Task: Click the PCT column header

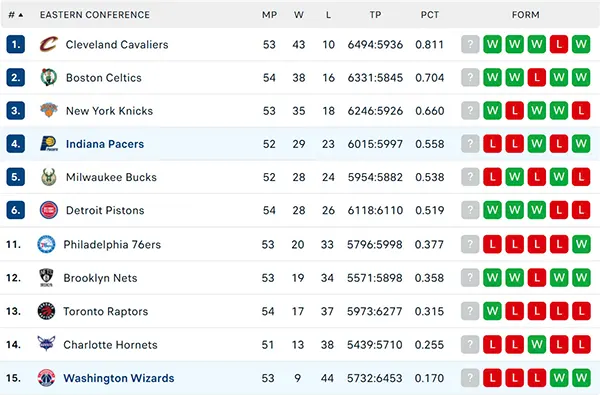Action: (430, 15)
